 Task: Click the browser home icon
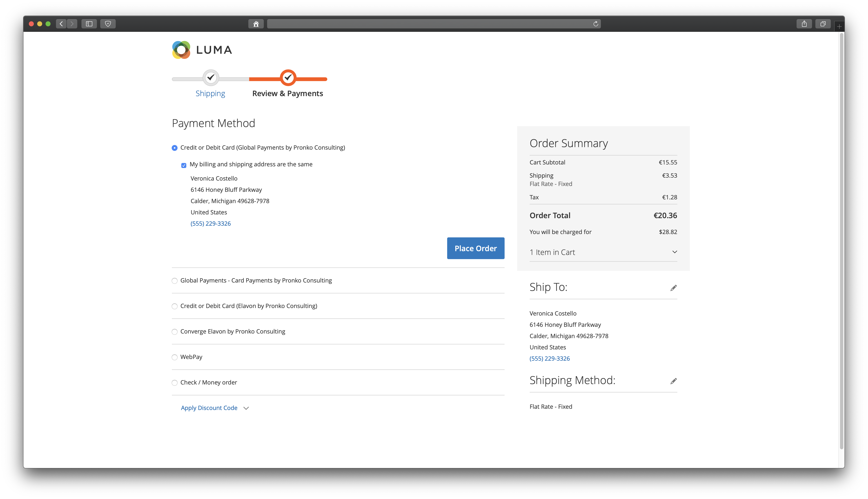point(256,24)
